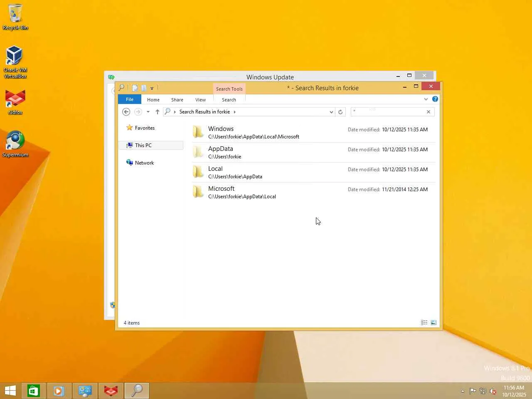Screen dimensions: 532x399
Task: Click the Windows Start button
Action: 10,391
